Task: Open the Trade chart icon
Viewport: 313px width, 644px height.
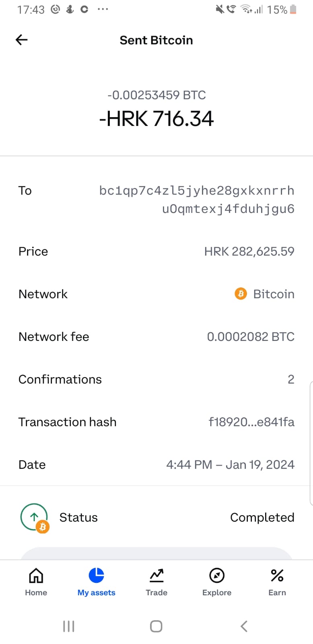Action: click(x=156, y=576)
